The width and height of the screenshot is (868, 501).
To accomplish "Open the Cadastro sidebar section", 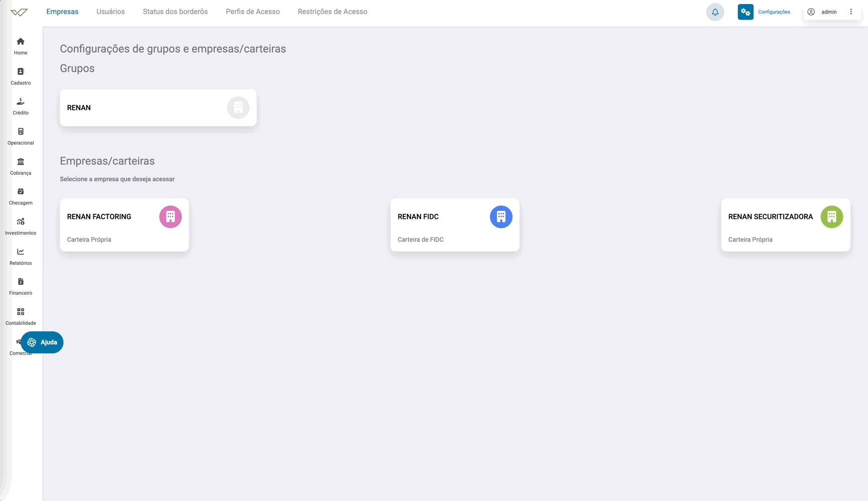I will (x=21, y=72).
